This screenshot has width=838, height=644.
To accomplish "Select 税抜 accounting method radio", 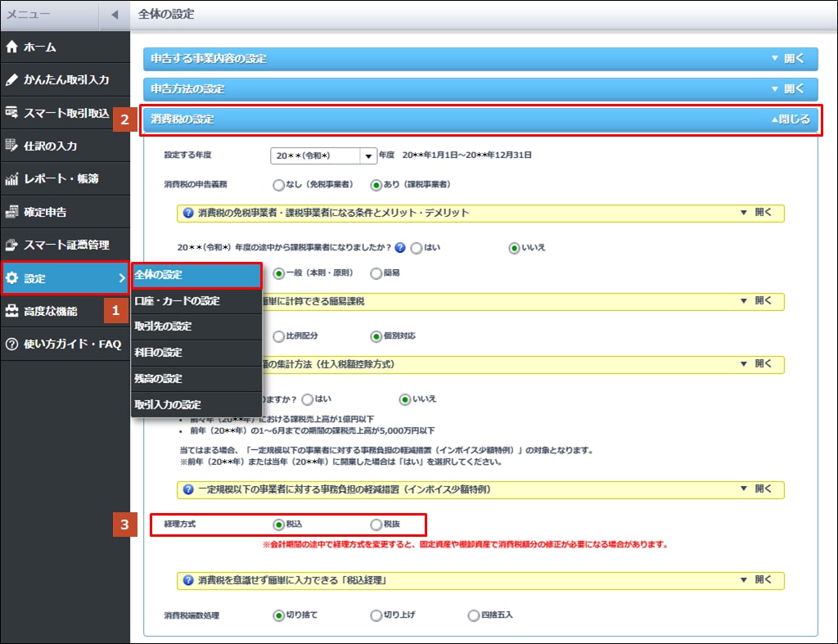I will click(x=376, y=525).
